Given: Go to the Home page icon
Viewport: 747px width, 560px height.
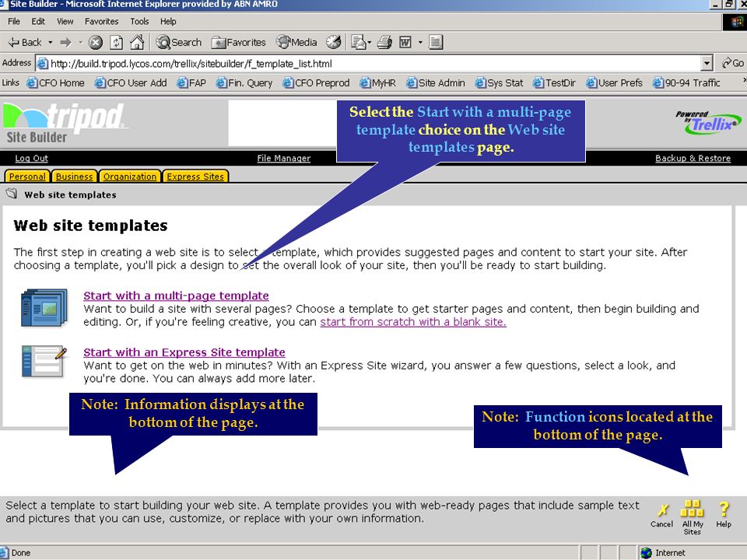Looking at the screenshot, I should (x=137, y=42).
